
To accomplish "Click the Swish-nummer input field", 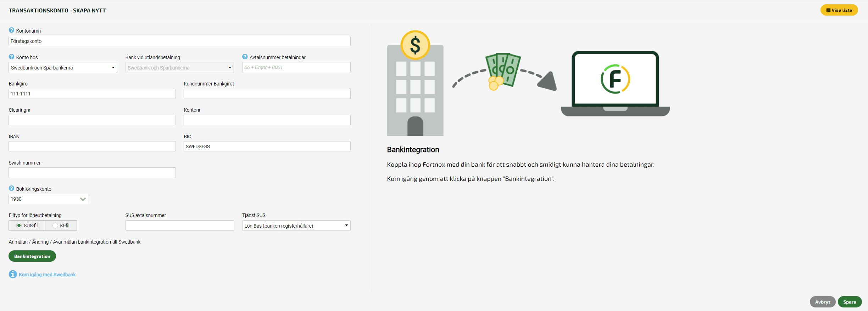I will point(92,173).
